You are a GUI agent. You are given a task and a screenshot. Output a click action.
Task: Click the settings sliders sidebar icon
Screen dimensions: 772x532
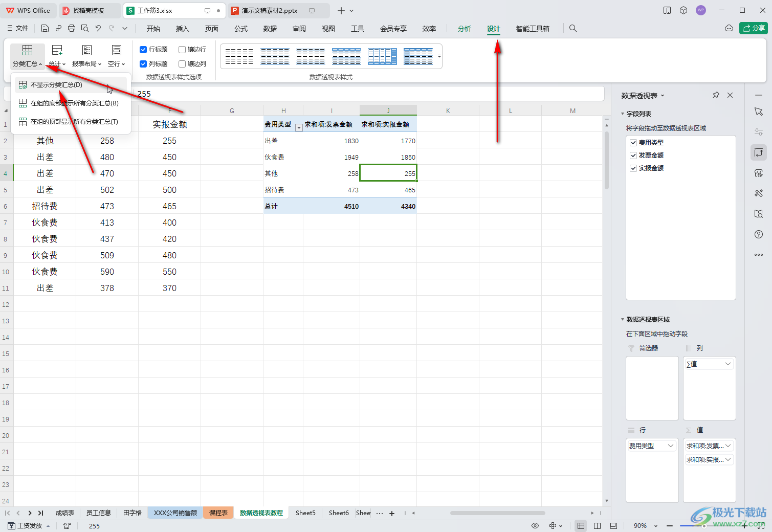click(x=759, y=132)
